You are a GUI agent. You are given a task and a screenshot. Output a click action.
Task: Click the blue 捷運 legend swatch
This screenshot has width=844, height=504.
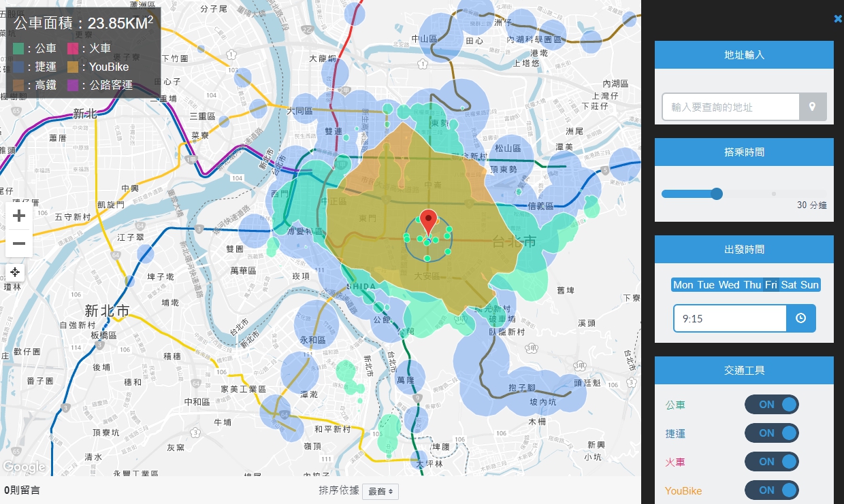click(18, 67)
